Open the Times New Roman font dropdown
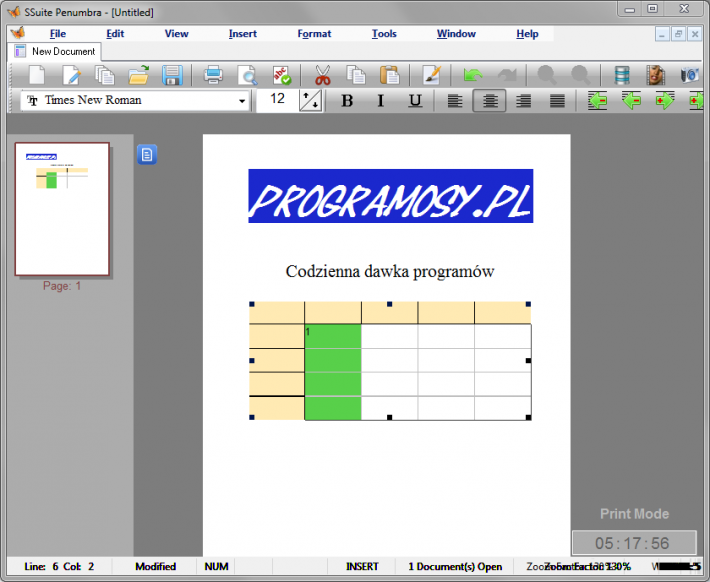The image size is (710, 582). tap(242, 101)
